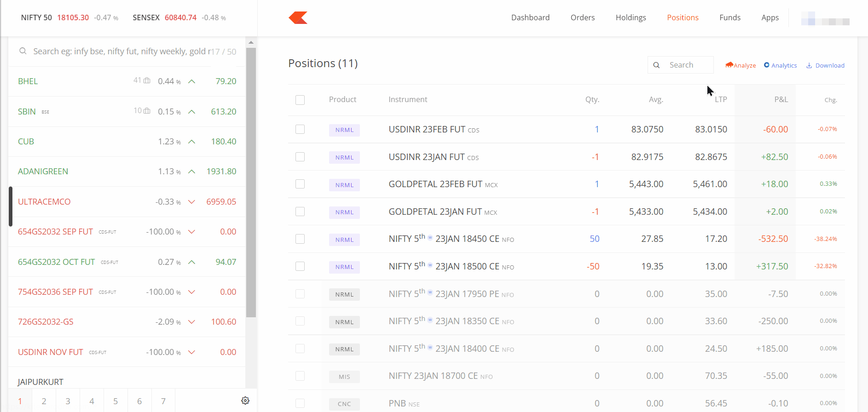The width and height of the screenshot is (868, 412).
Task: Click the watchlist search magnifier icon
Action: click(23, 51)
